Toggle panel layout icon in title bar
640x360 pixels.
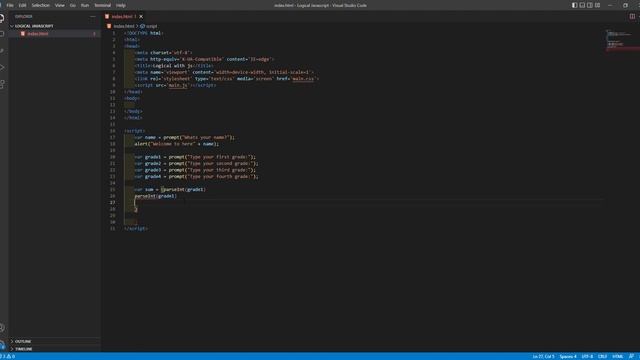coord(582,5)
